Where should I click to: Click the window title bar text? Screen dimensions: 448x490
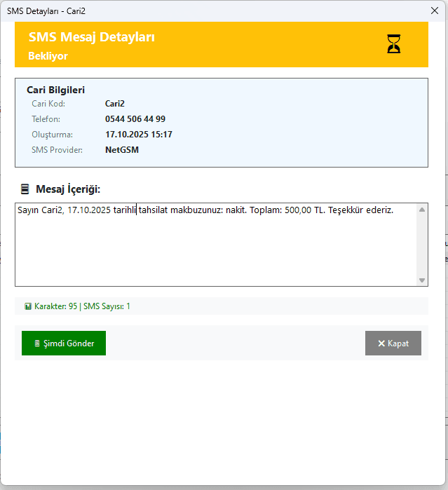pos(46,11)
